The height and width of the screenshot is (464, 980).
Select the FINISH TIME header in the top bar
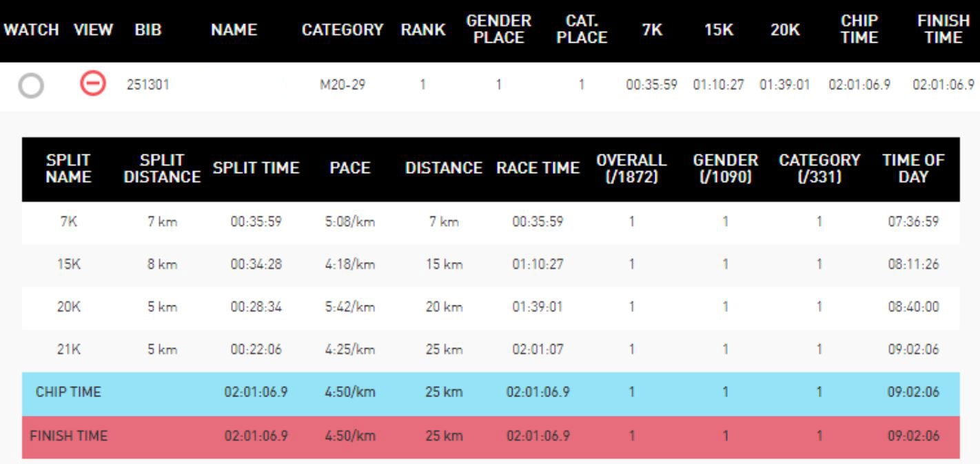943,30
